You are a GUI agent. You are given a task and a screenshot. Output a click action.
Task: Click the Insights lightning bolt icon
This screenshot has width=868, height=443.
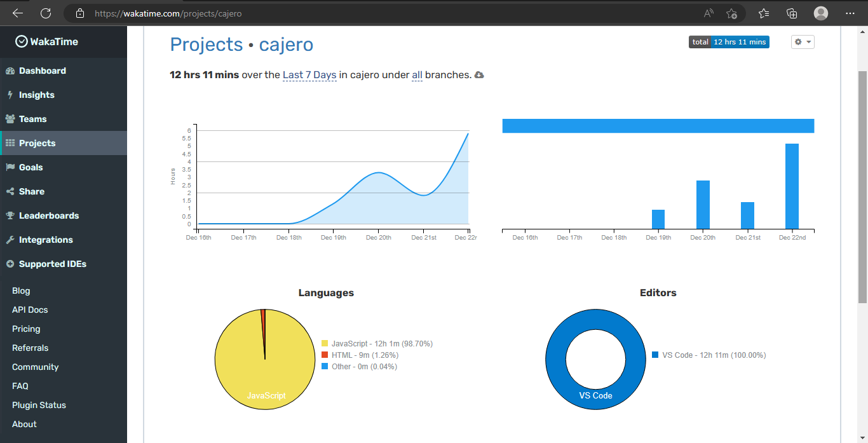pyautogui.click(x=10, y=95)
